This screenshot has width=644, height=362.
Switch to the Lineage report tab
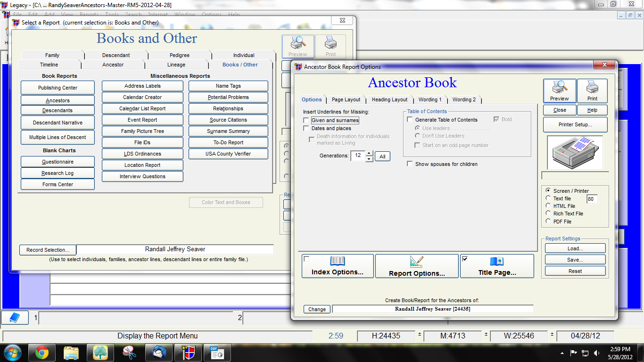(176, 65)
